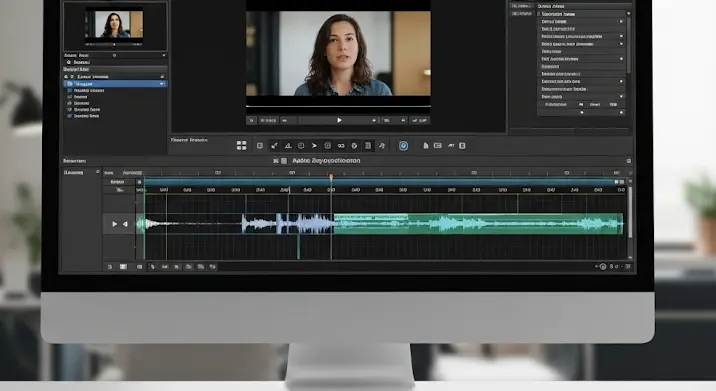Click the speaker icon beside the right panel slider

click(621, 112)
